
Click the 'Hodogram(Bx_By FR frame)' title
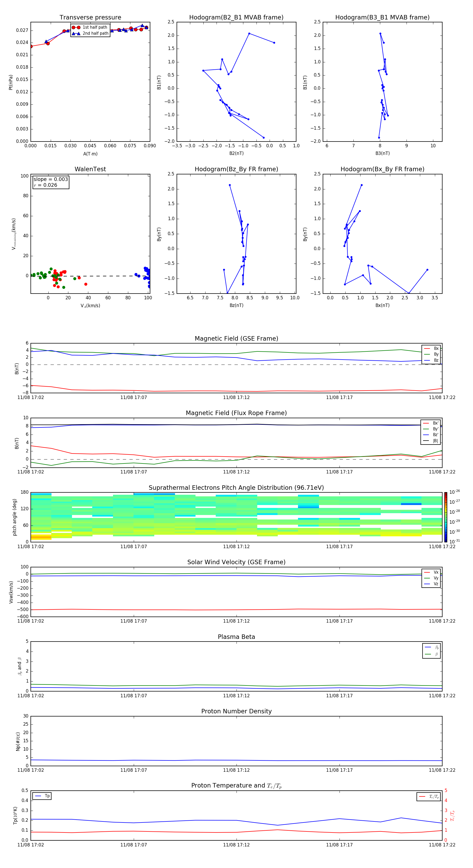click(382, 169)
